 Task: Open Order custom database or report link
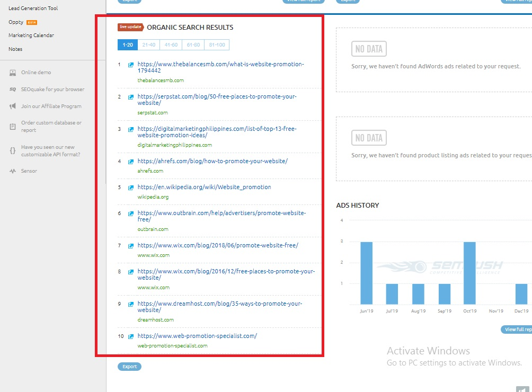pos(51,127)
